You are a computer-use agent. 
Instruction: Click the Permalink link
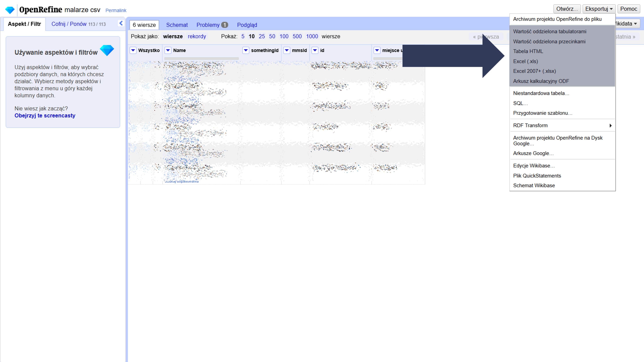(116, 11)
